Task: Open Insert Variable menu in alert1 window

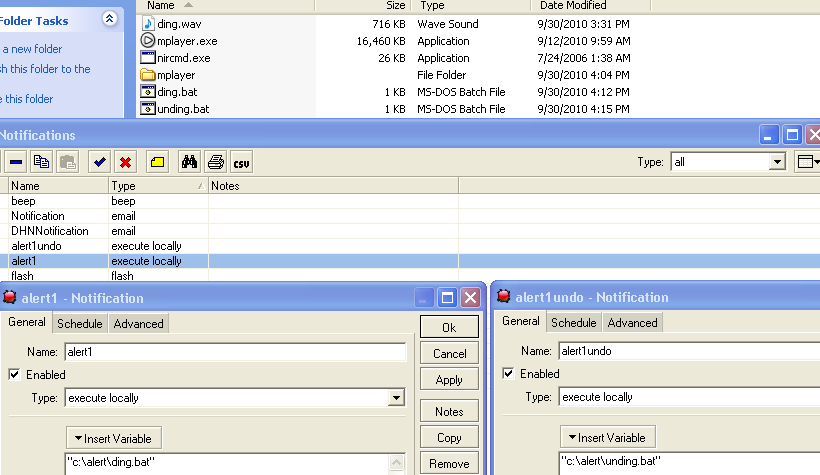Action: tap(113, 438)
